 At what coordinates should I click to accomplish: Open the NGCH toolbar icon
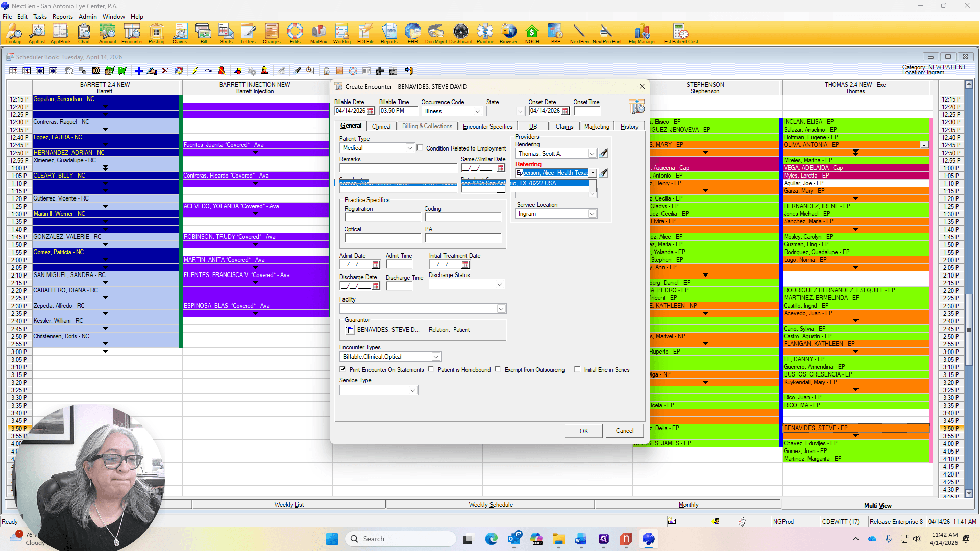pos(532,34)
